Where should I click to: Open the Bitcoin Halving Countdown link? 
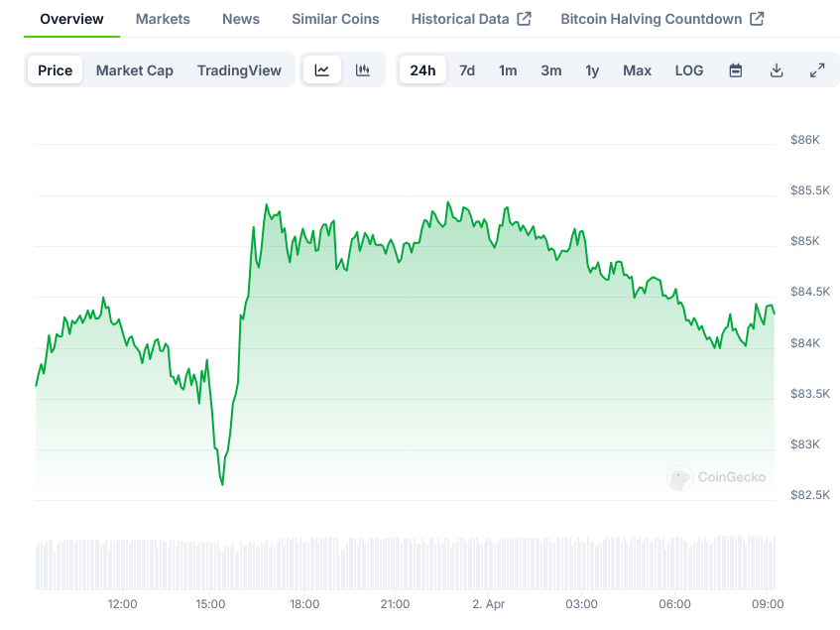[662, 19]
